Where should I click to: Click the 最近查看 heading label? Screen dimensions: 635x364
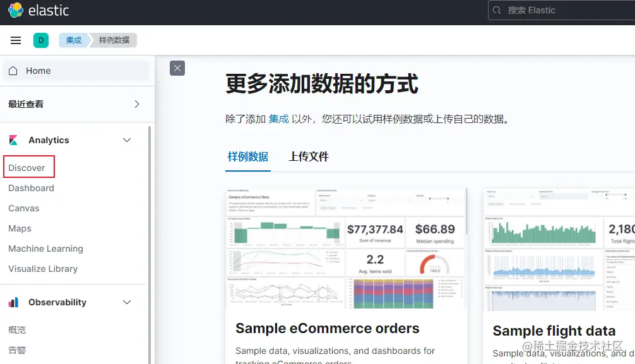coord(26,104)
